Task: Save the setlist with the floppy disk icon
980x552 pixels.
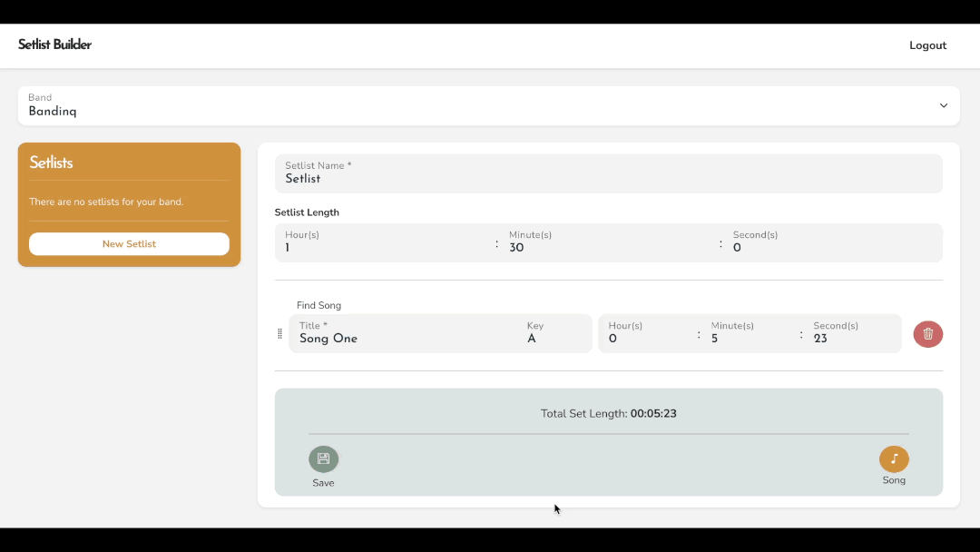Action: (x=324, y=459)
